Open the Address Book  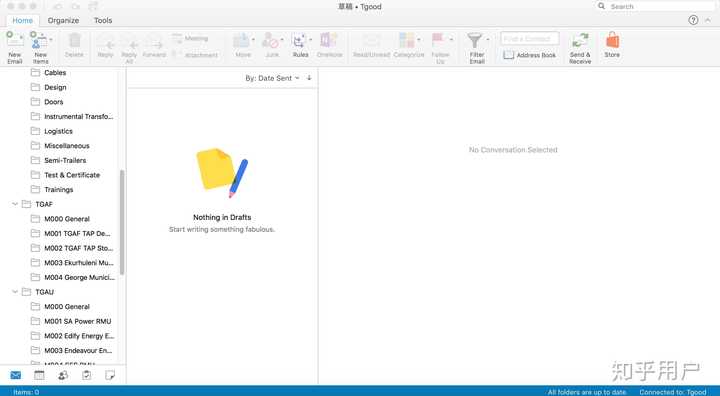pyautogui.click(x=529, y=55)
